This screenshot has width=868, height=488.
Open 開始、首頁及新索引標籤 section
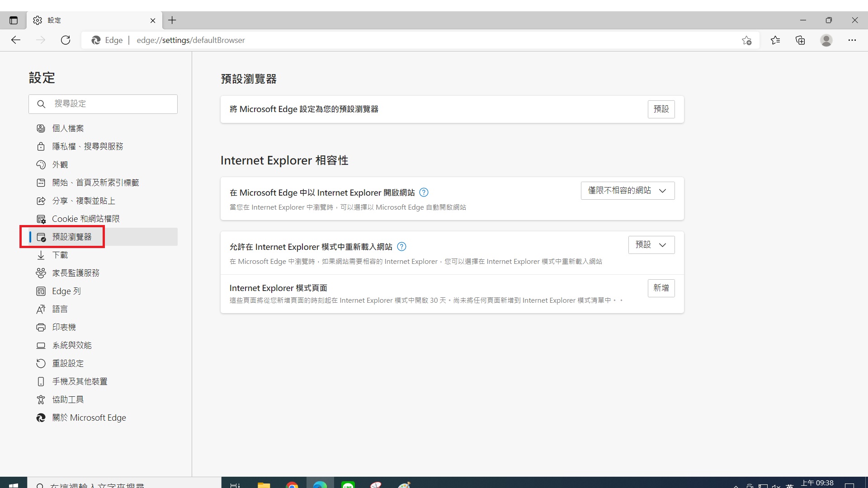tap(103, 183)
